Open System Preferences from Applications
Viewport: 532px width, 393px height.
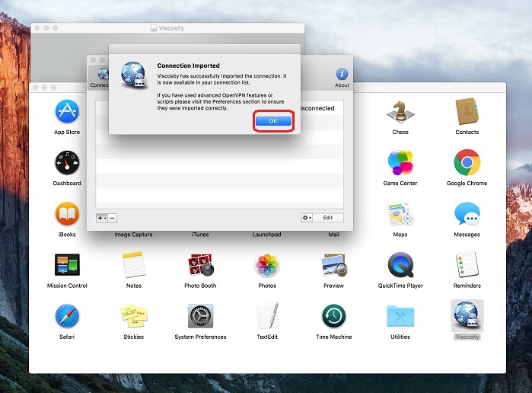pos(200,316)
